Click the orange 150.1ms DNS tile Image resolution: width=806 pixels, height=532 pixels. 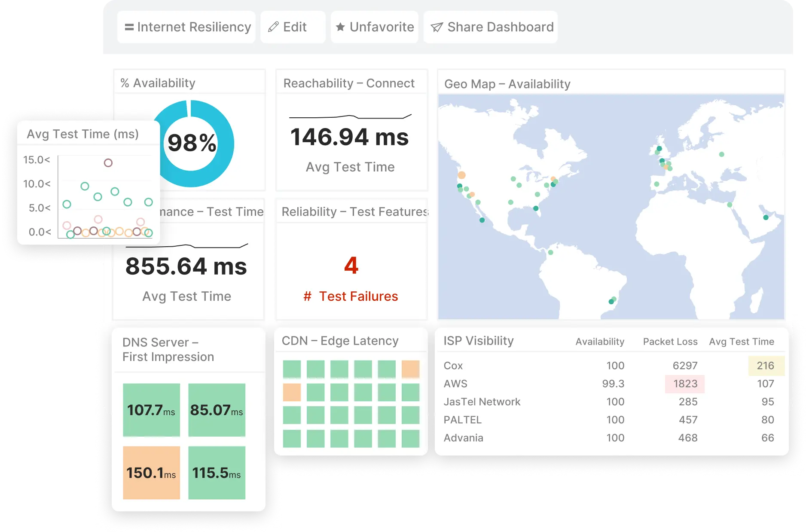point(151,473)
